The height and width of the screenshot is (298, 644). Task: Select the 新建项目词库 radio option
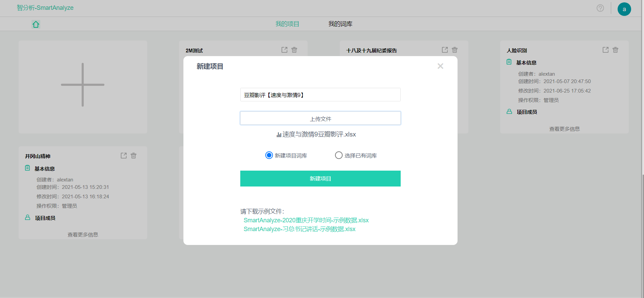pos(269,155)
